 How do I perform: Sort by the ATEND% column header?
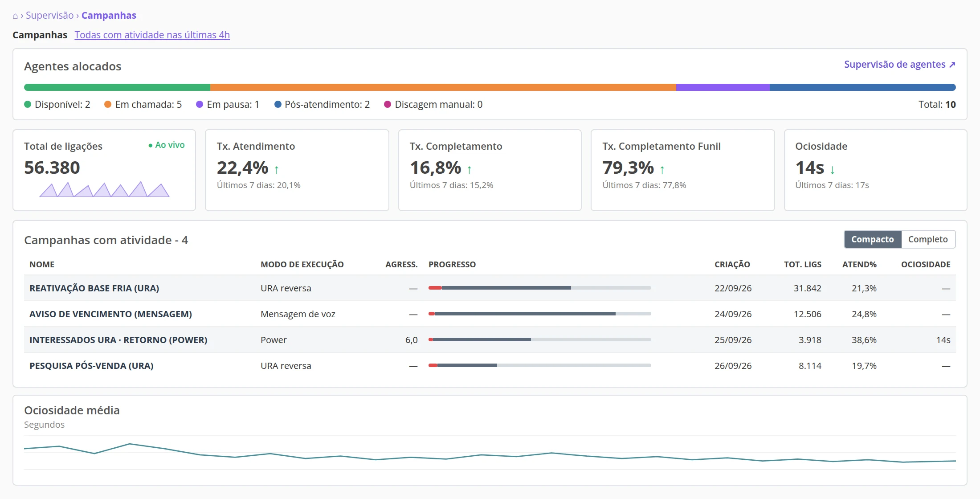coord(859,264)
